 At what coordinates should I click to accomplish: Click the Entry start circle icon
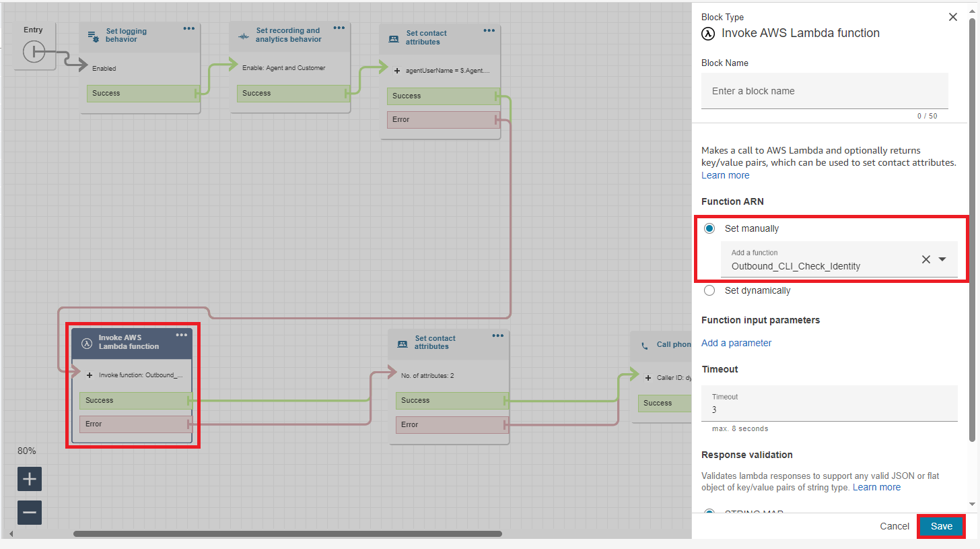pos(34,52)
